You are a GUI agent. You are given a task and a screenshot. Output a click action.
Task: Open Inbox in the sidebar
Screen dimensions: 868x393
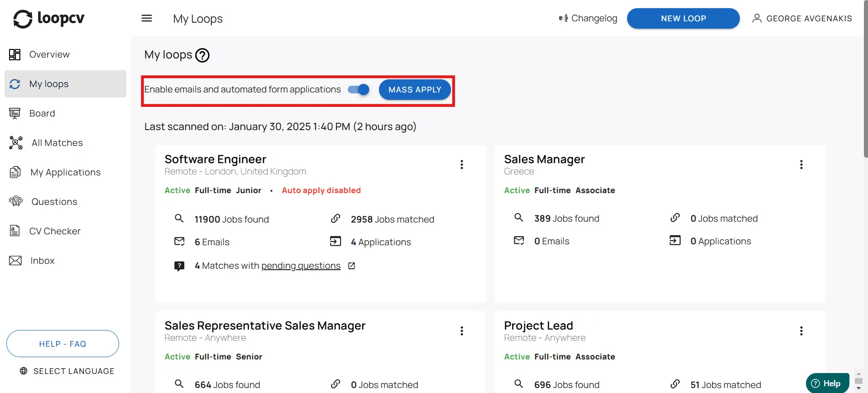[x=65, y=261]
